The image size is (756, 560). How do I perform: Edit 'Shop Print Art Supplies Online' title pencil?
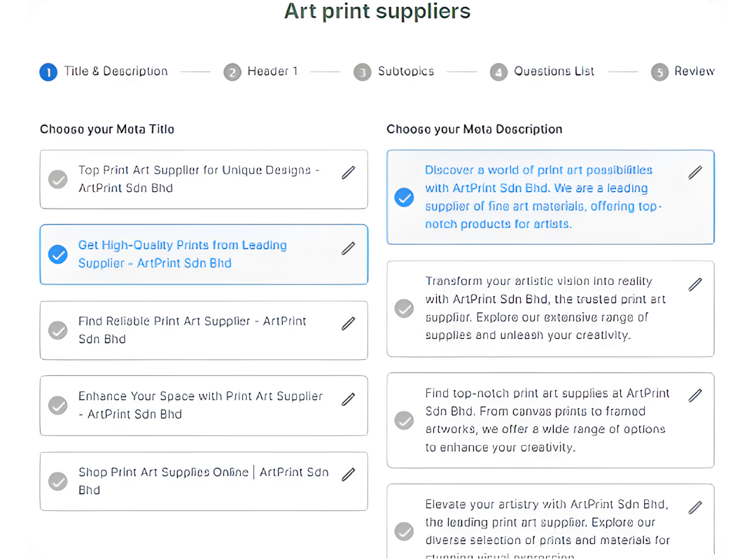pos(349,475)
